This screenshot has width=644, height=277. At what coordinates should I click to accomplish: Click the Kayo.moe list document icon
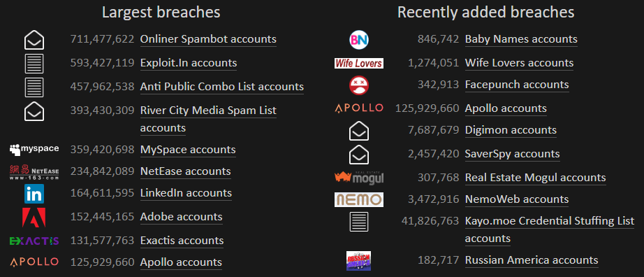pos(359,222)
